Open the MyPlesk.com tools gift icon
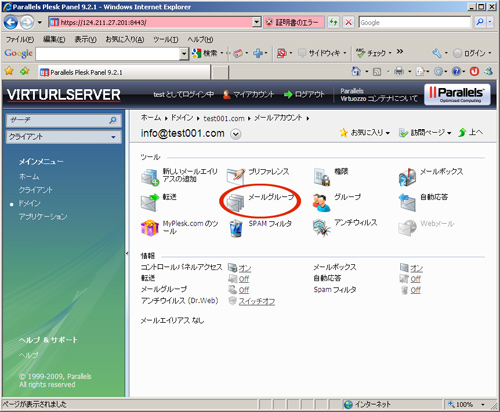The height and width of the screenshot is (412, 500). (x=150, y=228)
